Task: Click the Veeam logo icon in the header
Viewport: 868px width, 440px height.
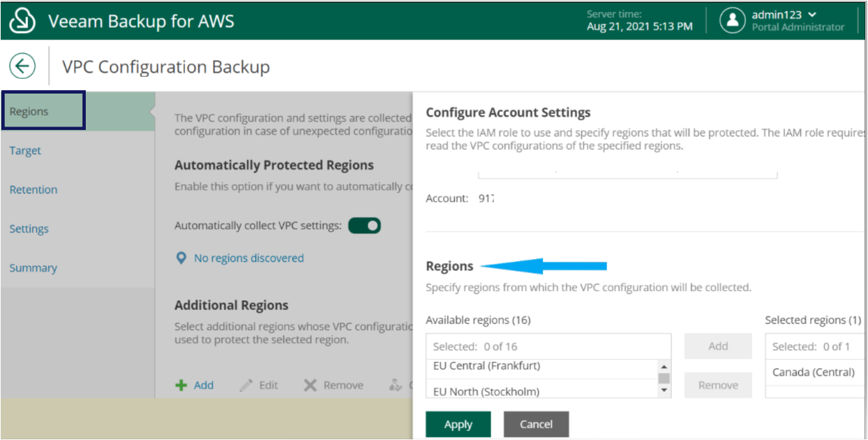Action: [22, 20]
